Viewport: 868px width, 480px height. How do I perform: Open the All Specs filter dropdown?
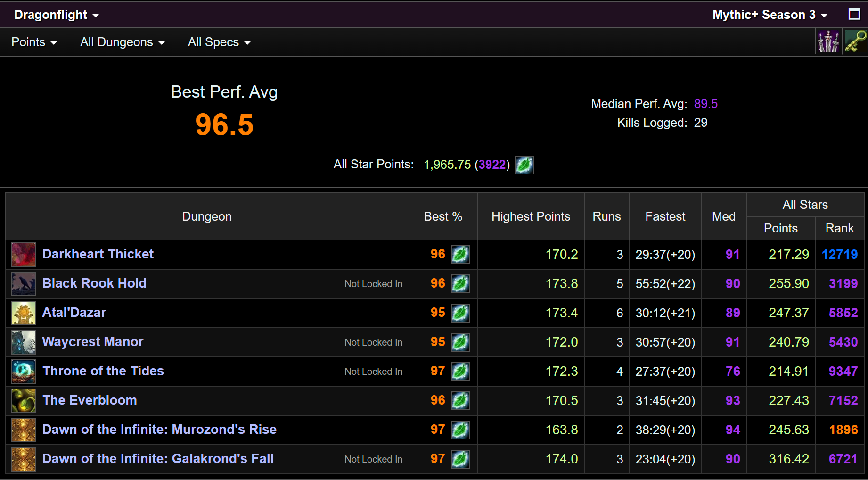(219, 42)
